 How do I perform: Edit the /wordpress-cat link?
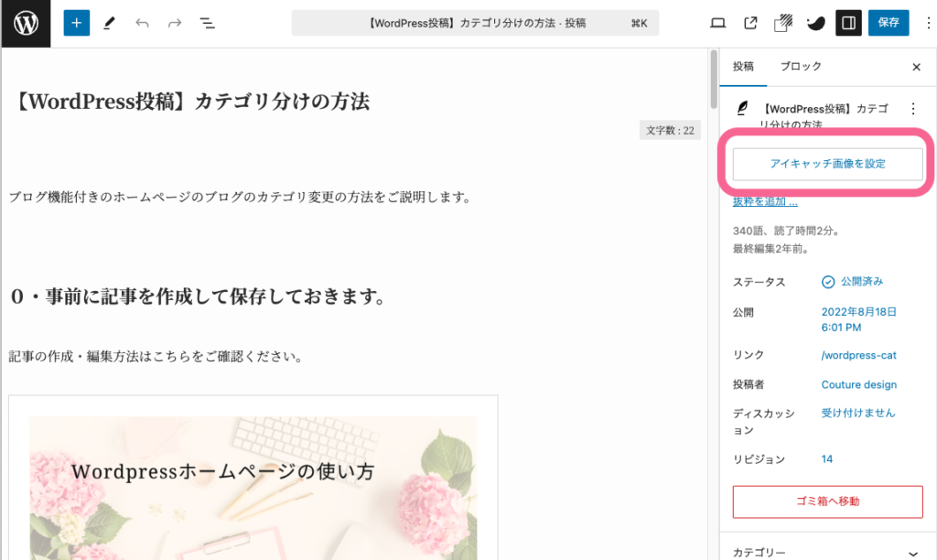point(858,355)
